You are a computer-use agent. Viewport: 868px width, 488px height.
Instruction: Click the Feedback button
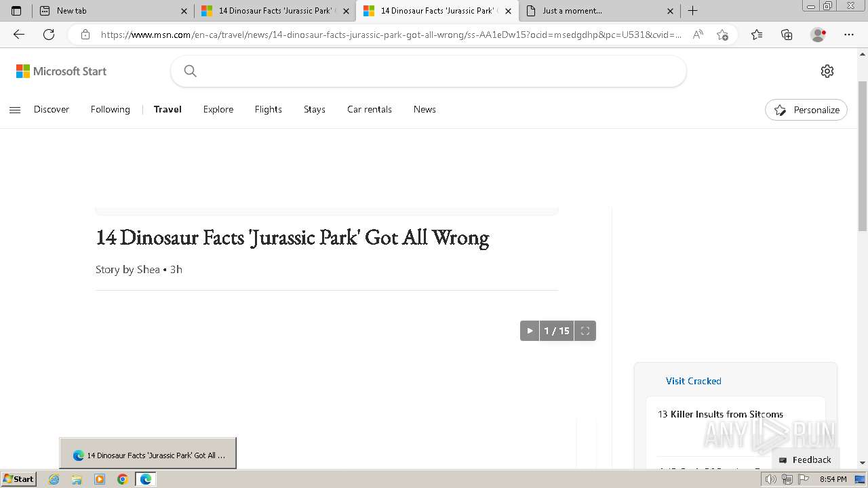tap(806, 460)
